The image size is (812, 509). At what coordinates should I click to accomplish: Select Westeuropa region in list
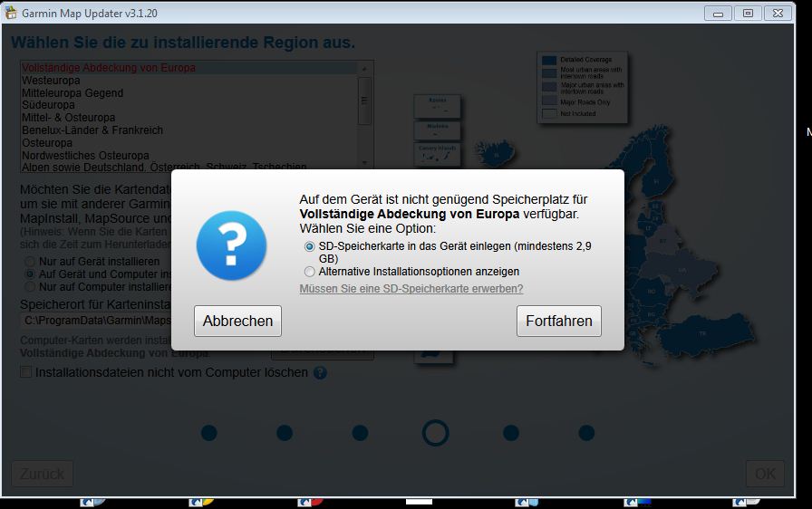click(188, 81)
